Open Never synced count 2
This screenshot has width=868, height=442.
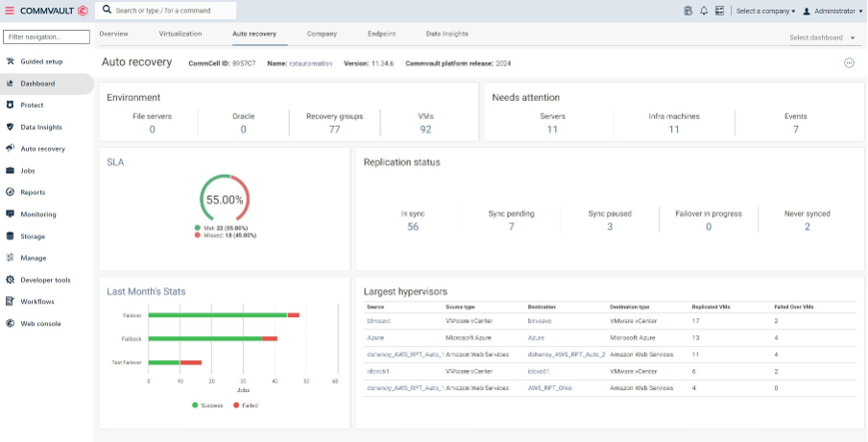point(808,227)
